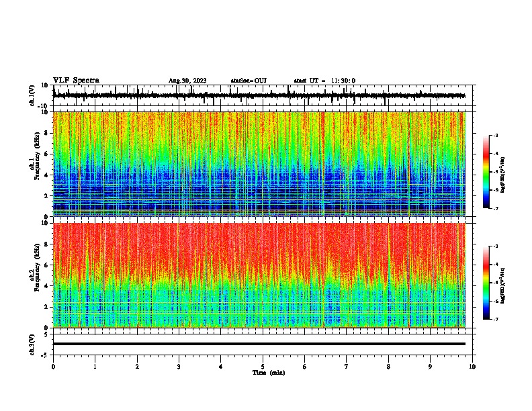Select the date text "Aug.30, 2023"
532x411 pixels.
point(187,81)
